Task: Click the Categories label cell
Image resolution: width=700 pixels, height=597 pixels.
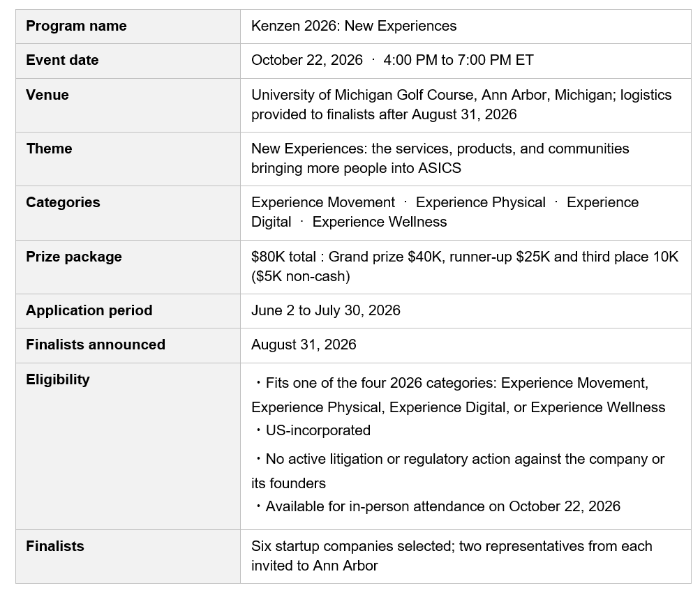Action: click(x=128, y=213)
